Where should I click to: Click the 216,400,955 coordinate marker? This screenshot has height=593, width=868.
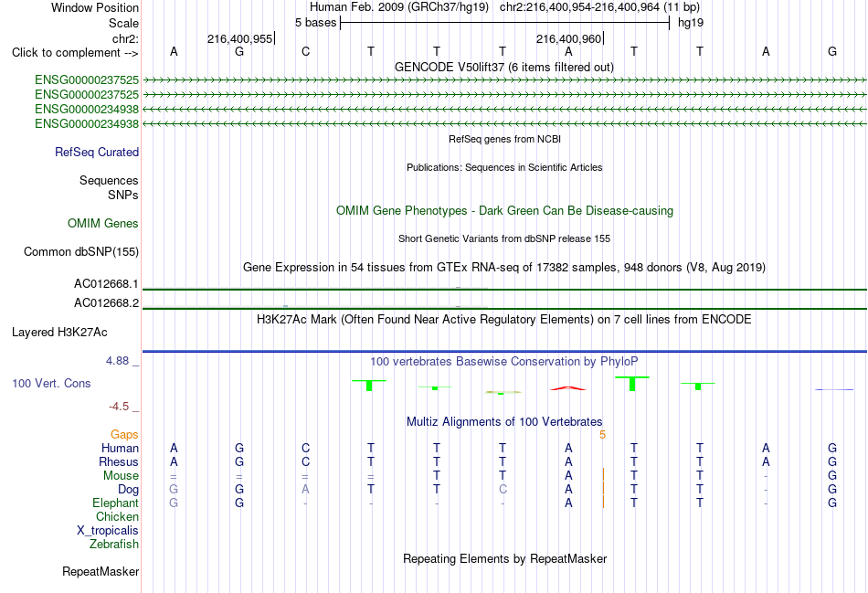(x=239, y=38)
